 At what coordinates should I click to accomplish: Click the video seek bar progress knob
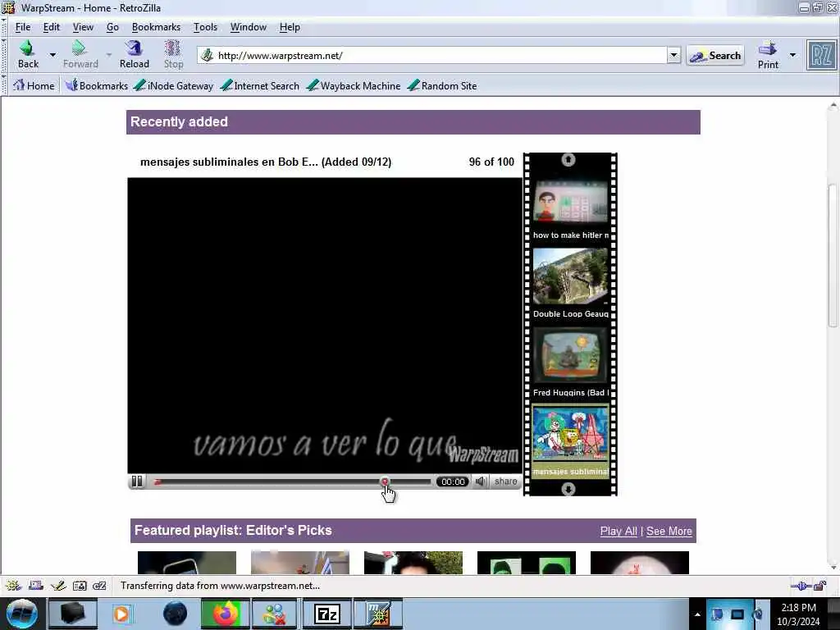(386, 482)
